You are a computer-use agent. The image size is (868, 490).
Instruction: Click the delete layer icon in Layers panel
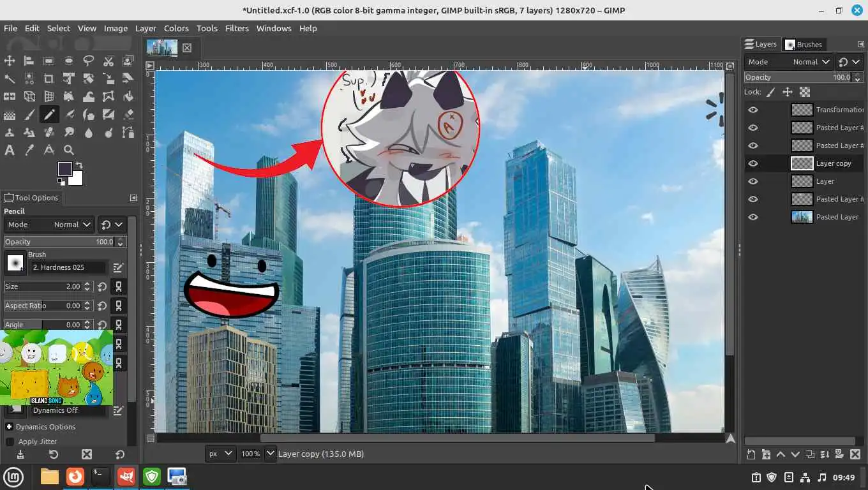[855, 454]
